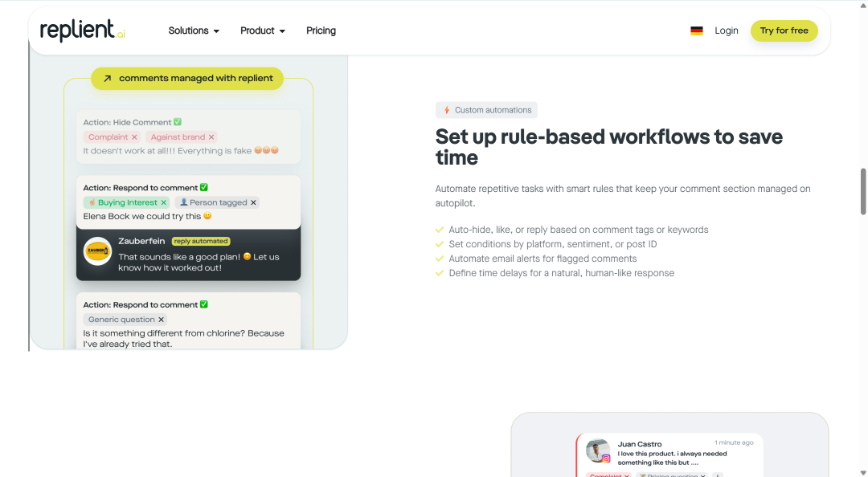Click checkmark beside Automate email alerts
The height and width of the screenshot is (477, 868).
click(440, 259)
